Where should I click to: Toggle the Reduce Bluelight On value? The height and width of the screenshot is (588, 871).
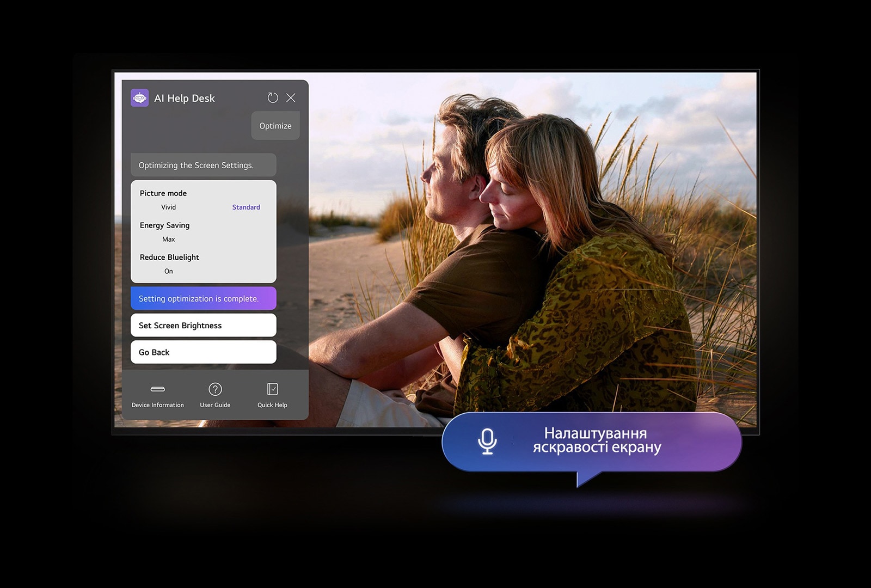[x=169, y=271]
